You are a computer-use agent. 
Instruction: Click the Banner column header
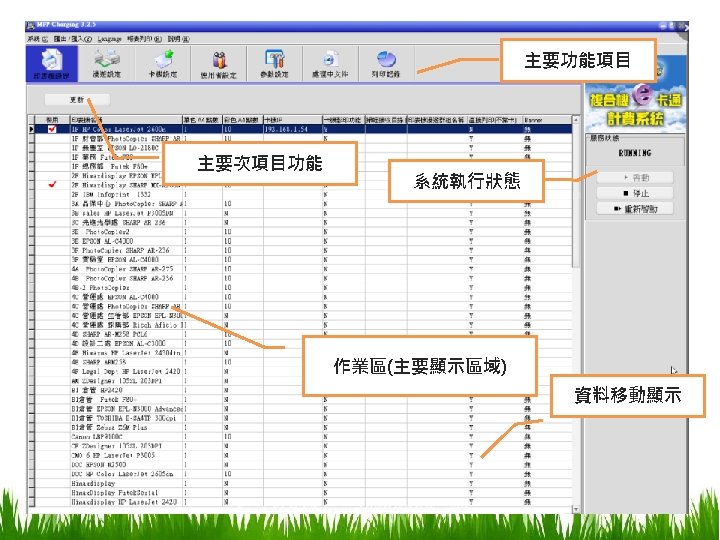point(547,120)
